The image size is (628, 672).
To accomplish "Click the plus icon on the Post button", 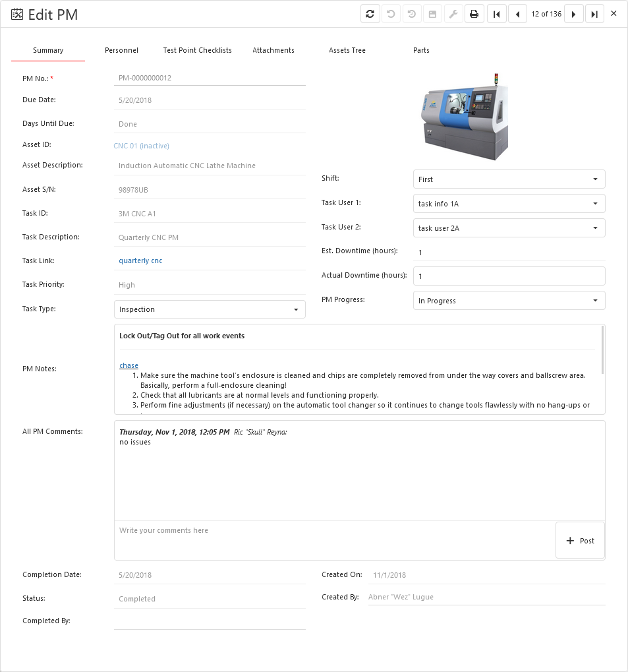I will tap(571, 540).
